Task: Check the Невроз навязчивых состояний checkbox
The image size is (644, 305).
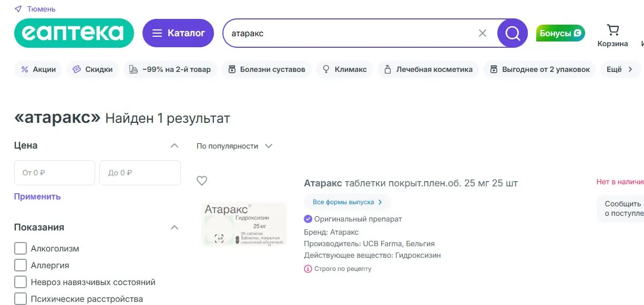Action: pyautogui.click(x=21, y=282)
